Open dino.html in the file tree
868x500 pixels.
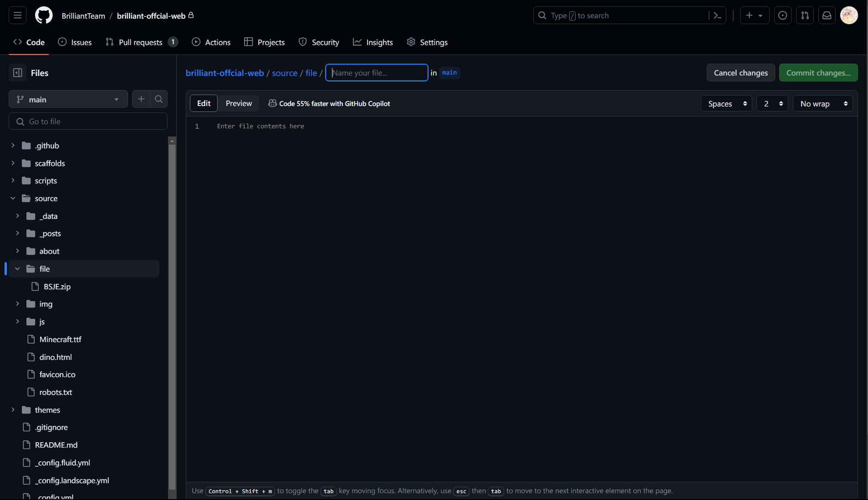pyautogui.click(x=56, y=357)
